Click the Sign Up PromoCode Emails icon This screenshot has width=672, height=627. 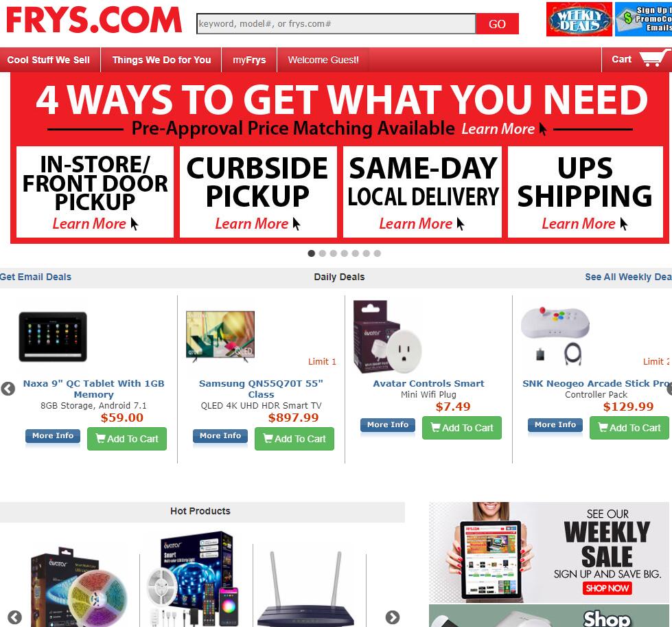[x=643, y=19]
